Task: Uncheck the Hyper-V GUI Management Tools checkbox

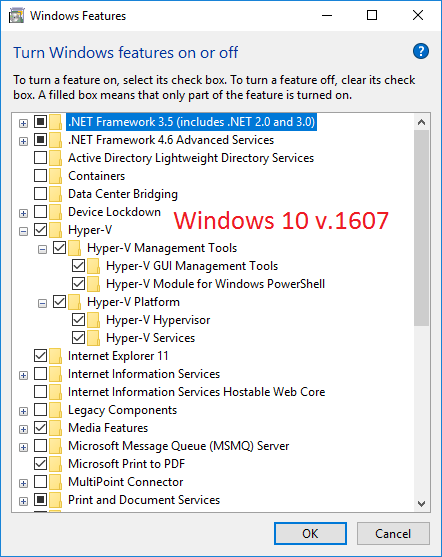Action: tap(79, 266)
